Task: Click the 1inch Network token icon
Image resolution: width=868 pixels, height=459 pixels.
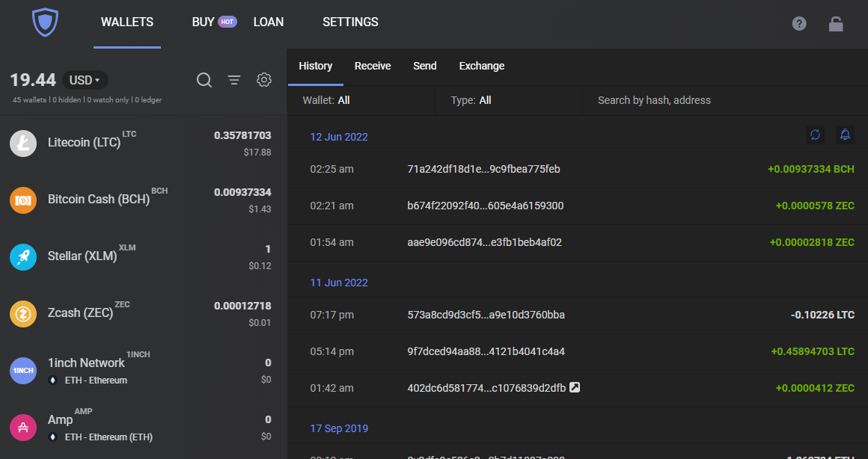Action: 23,371
